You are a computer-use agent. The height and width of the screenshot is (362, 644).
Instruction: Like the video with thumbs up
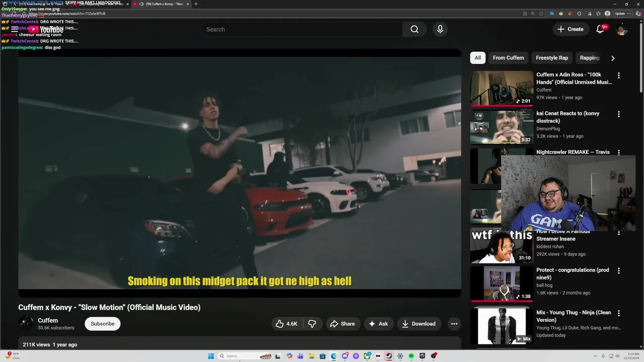(286, 324)
